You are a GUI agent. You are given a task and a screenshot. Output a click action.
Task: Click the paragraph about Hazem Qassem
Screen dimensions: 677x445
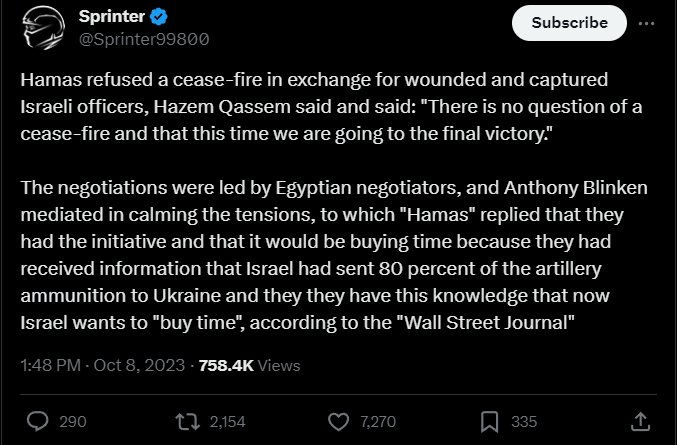tap(331, 107)
